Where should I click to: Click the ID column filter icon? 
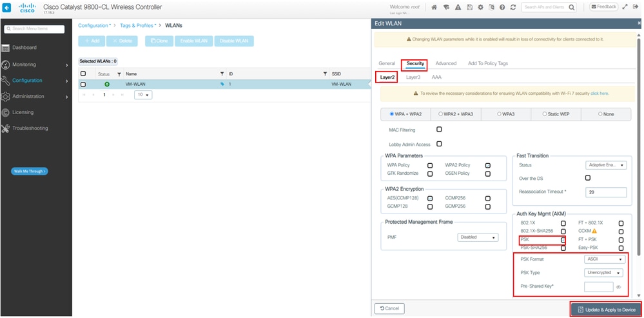pos(326,74)
